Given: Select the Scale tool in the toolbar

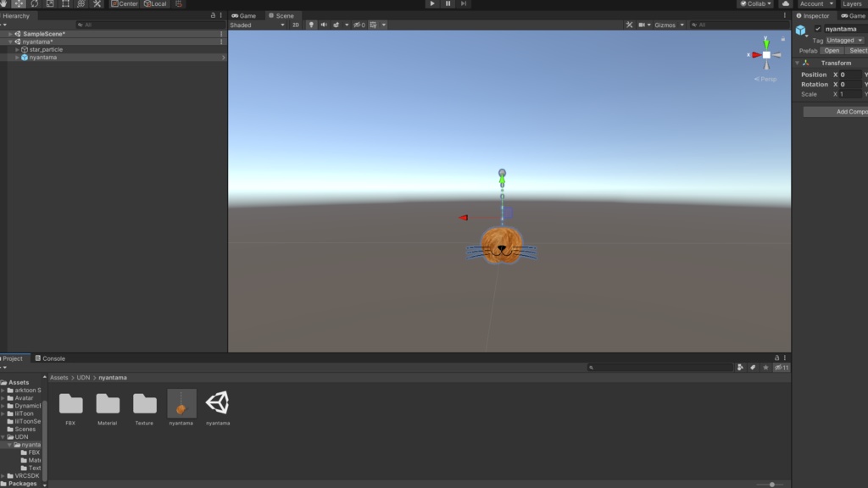Looking at the screenshot, I should pyautogui.click(x=50, y=3).
